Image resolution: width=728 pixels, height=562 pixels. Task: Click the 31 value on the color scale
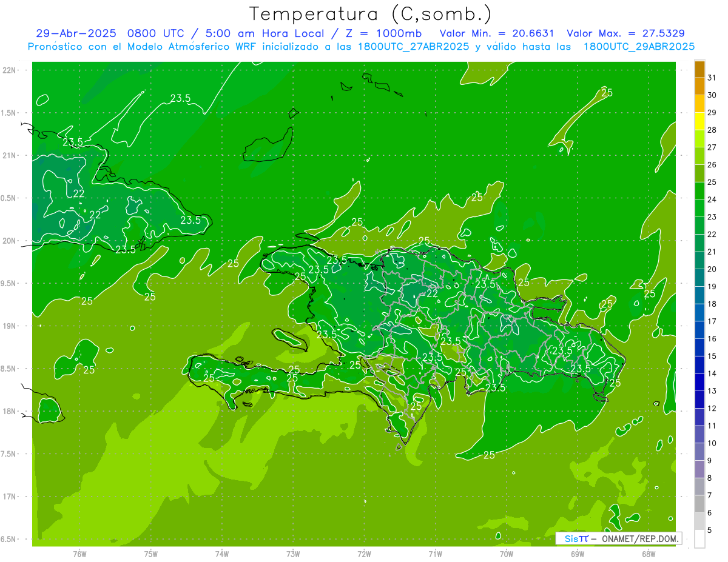tap(712, 78)
